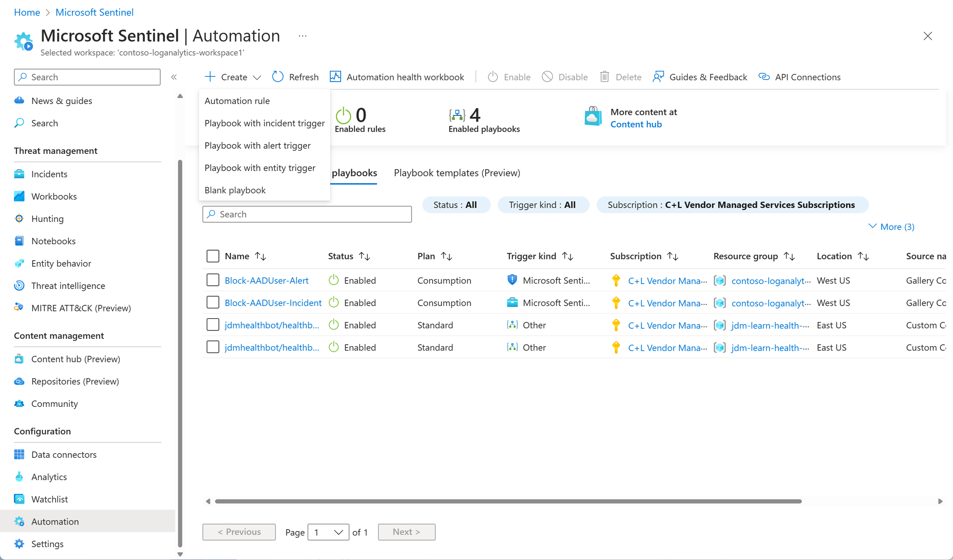
Task: Choose Playbook with entity trigger
Action: point(264,168)
